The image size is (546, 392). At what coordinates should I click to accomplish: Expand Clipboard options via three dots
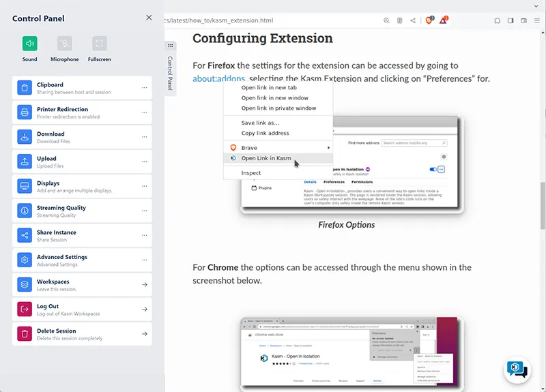click(x=144, y=88)
